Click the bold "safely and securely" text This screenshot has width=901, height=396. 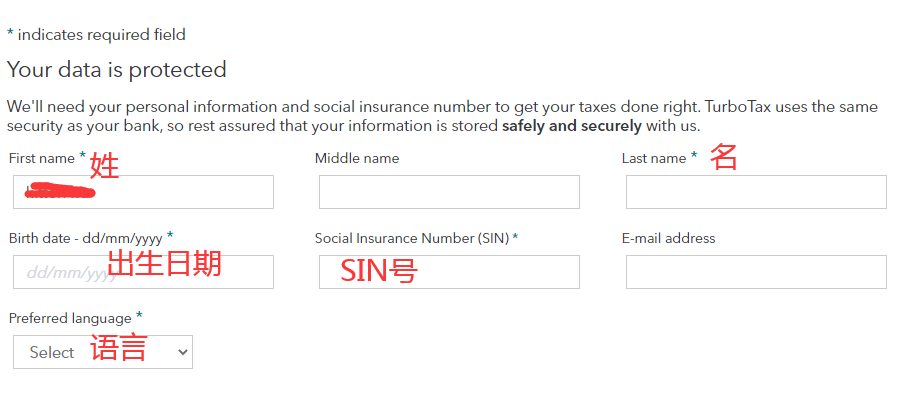click(572, 125)
